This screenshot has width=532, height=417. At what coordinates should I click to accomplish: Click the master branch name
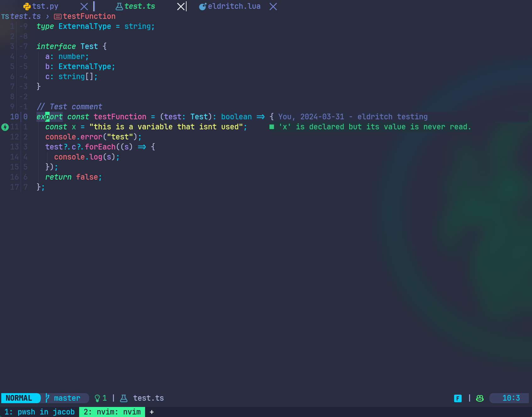67,398
